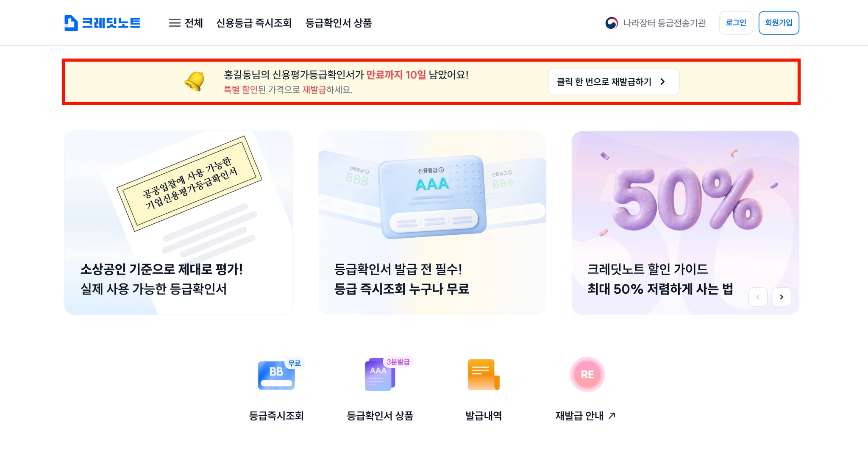Screen dimensions: 868x464
Task: Open the AAA 등급 즉시조회 누구나 무료 card
Action: (x=432, y=223)
